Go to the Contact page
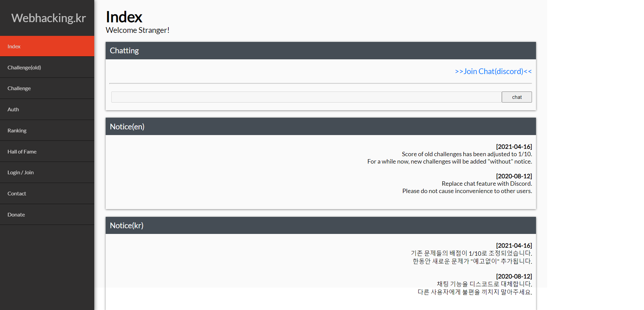 (x=47, y=193)
